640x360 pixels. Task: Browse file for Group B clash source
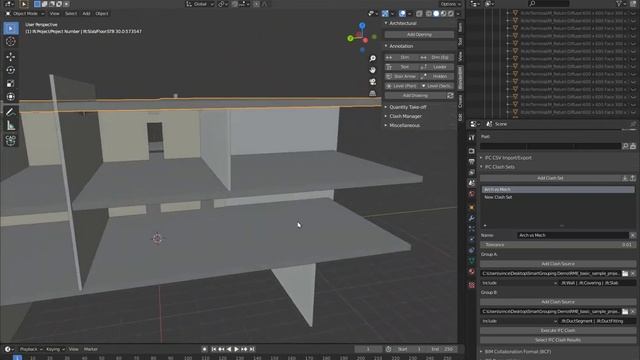click(x=625, y=311)
